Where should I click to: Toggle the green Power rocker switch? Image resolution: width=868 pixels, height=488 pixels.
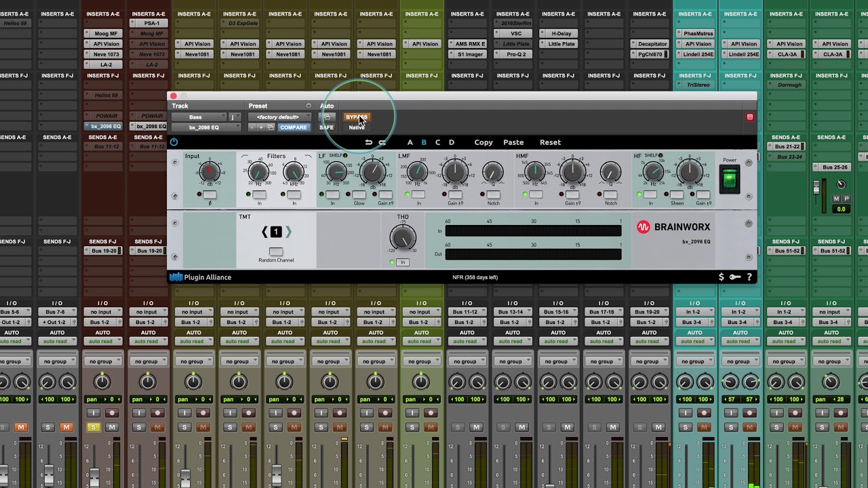tap(729, 180)
